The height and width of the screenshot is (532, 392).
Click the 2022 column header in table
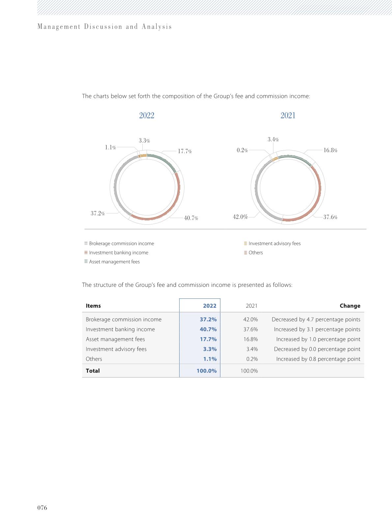pyautogui.click(x=210, y=306)
